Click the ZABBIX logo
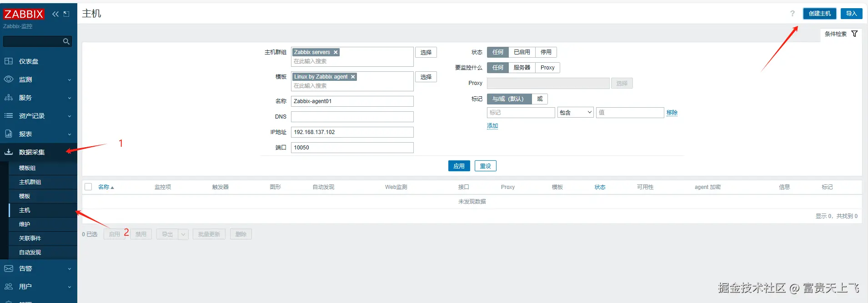 coord(24,14)
